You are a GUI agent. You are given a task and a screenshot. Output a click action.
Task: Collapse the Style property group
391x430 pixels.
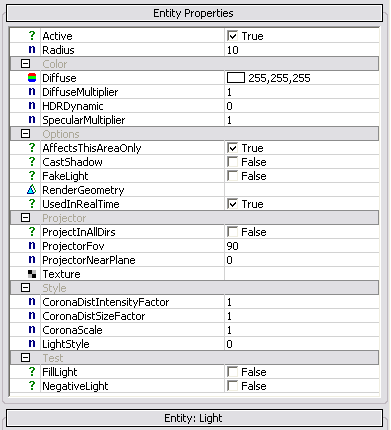[26, 288]
